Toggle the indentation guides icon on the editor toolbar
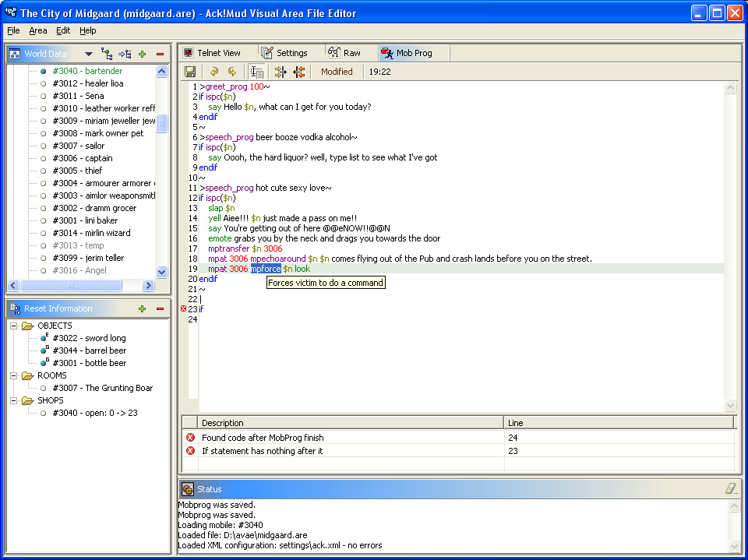 click(x=257, y=71)
